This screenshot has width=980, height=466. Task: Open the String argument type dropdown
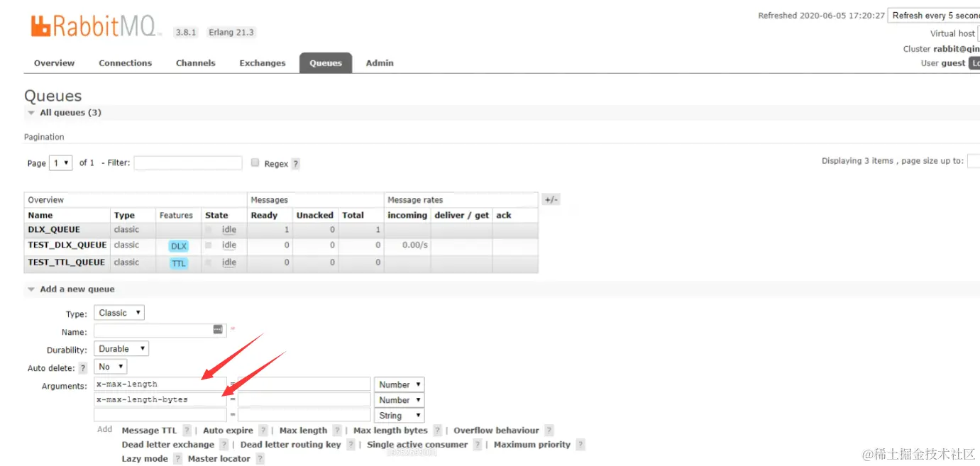(400, 416)
